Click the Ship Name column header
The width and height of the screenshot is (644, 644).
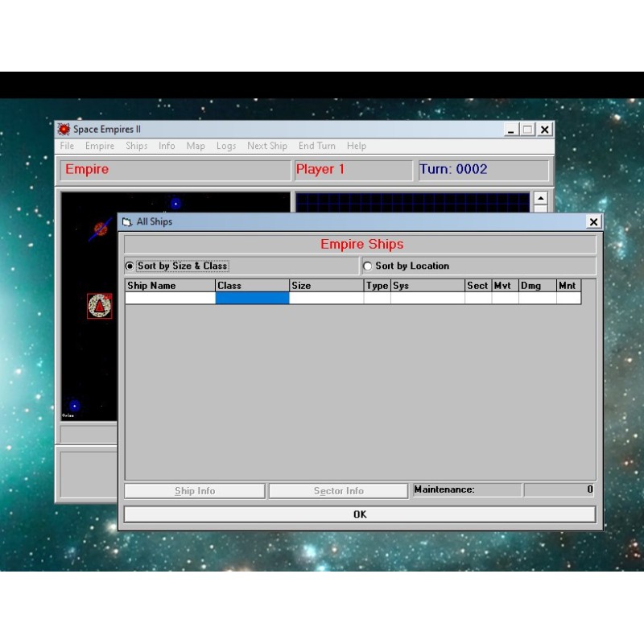170,286
